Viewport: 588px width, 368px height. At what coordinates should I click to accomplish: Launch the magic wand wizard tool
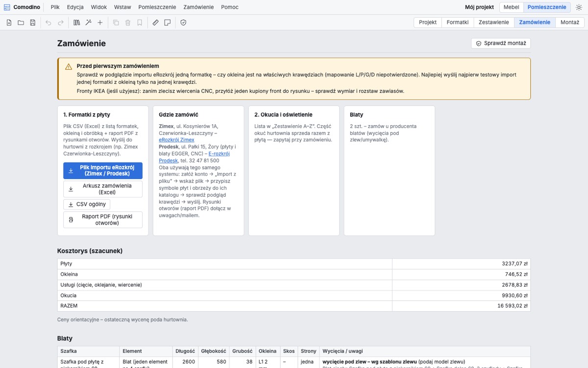(88, 23)
